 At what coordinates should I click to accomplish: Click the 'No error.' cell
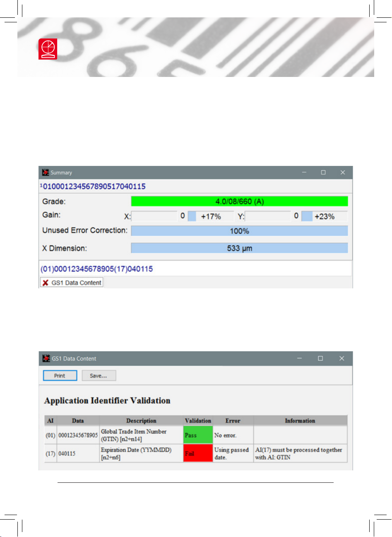pyautogui.click(x=233, y=435)
